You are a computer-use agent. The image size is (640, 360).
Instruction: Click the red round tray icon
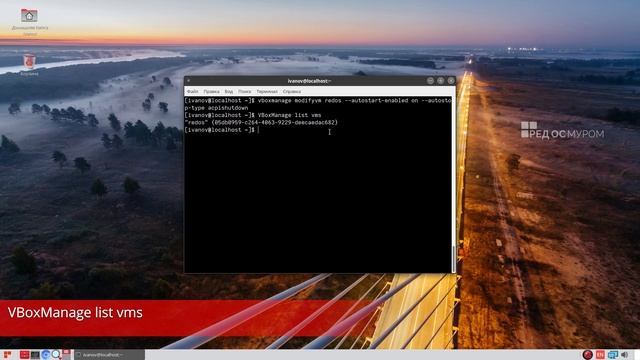(x=588, y=355)
